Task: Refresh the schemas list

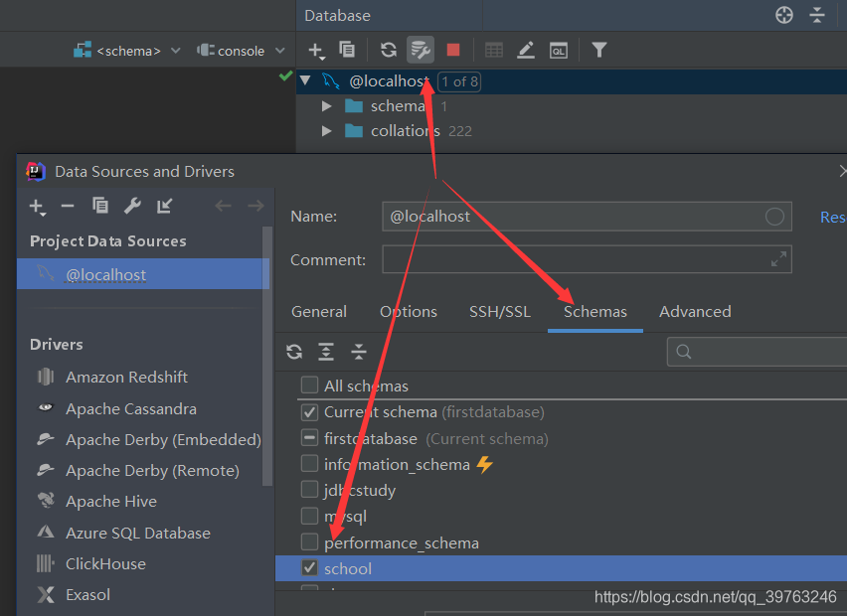Action: click(294, 352)
